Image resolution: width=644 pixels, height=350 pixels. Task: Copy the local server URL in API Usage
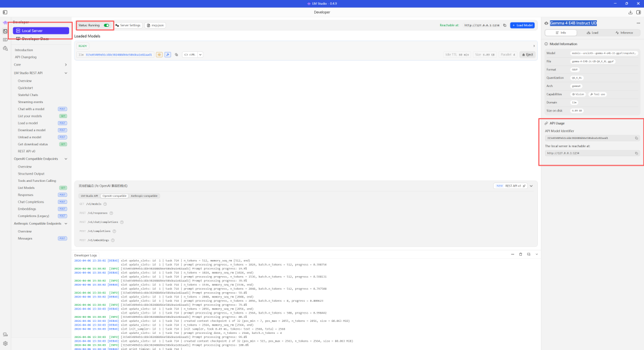(637, 153)
